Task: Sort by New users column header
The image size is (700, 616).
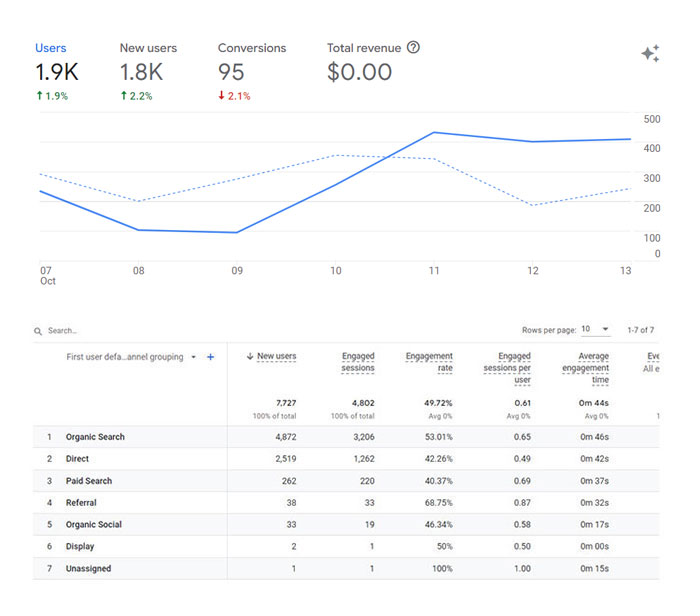Action: (276, 356)
